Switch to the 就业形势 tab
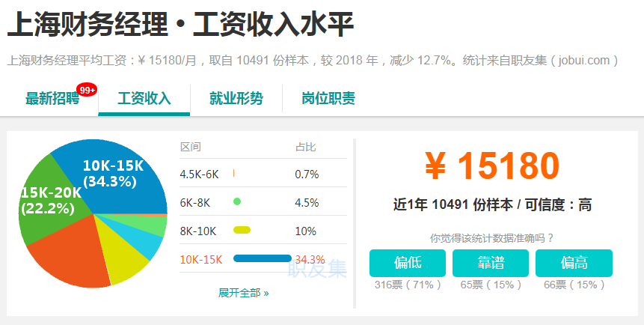 click(236, 99)
